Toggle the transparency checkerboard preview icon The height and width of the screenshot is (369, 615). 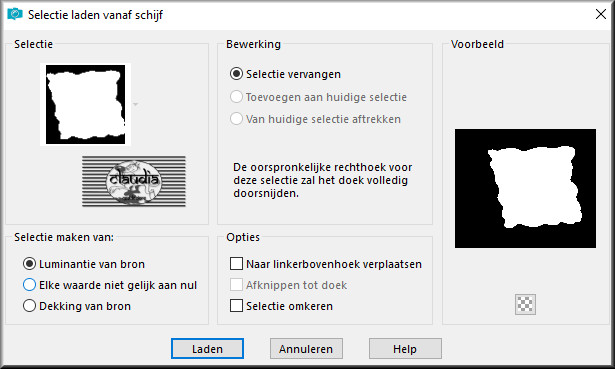(x=525, y=304)
